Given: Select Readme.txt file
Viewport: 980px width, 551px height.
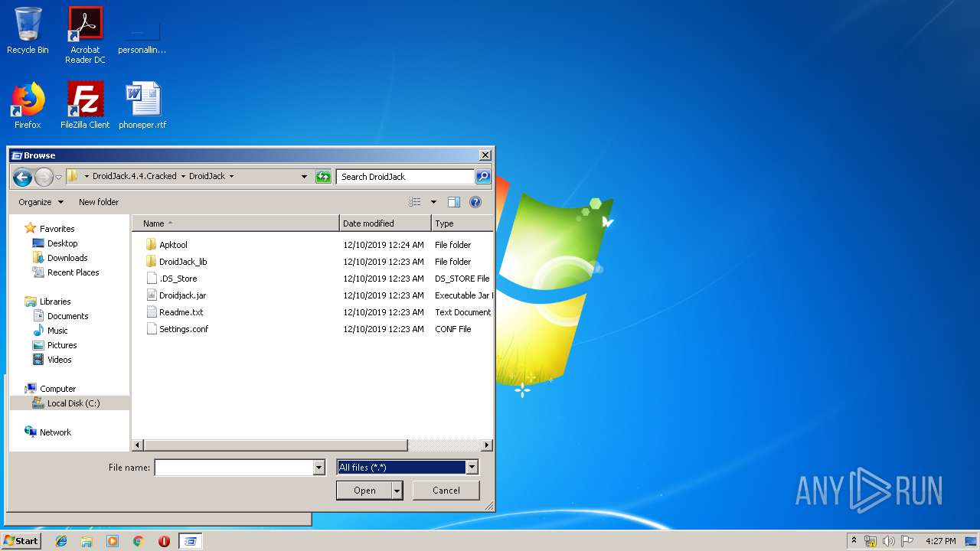Looking at the screenshot, I should [181, 312].
